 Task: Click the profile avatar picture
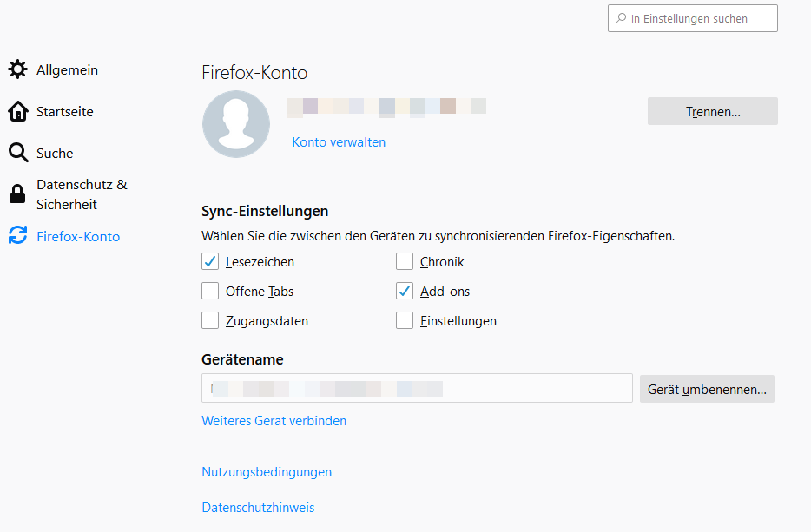pyautogui.click(x=236, y=124)
